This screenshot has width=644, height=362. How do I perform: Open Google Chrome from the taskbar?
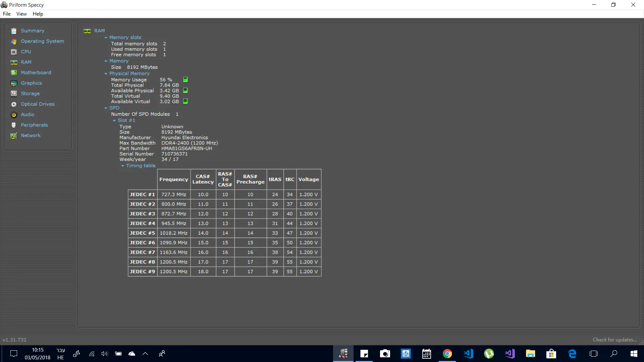[447, 354]
